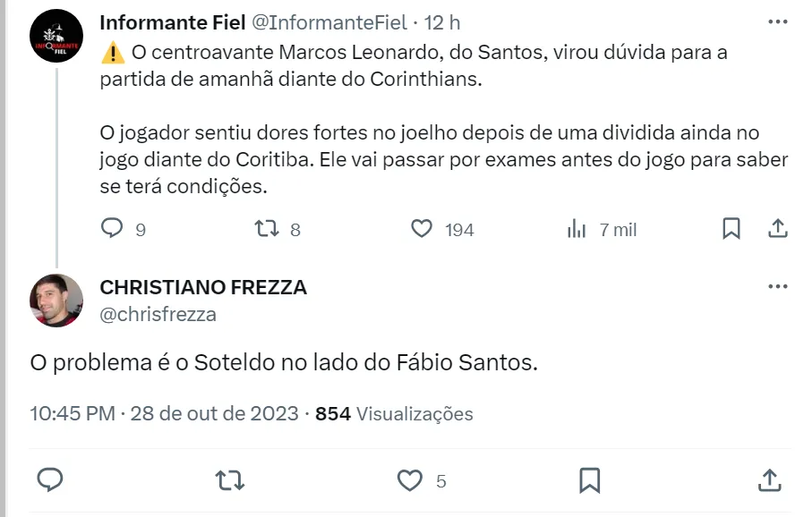Screen dimensions: 812x517
Task: View analytics icon showing 7 mil
Action: [577, 229]
